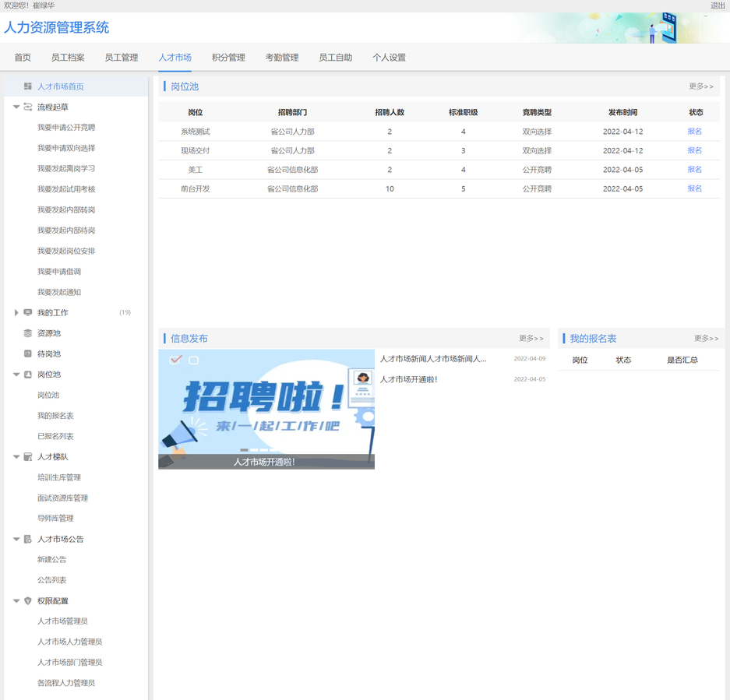Collapse the 人才梯队 section arrow
Image resolution: width=730 pixels, height=700 pixels.
pyautogui.click(x=16, y=457)
